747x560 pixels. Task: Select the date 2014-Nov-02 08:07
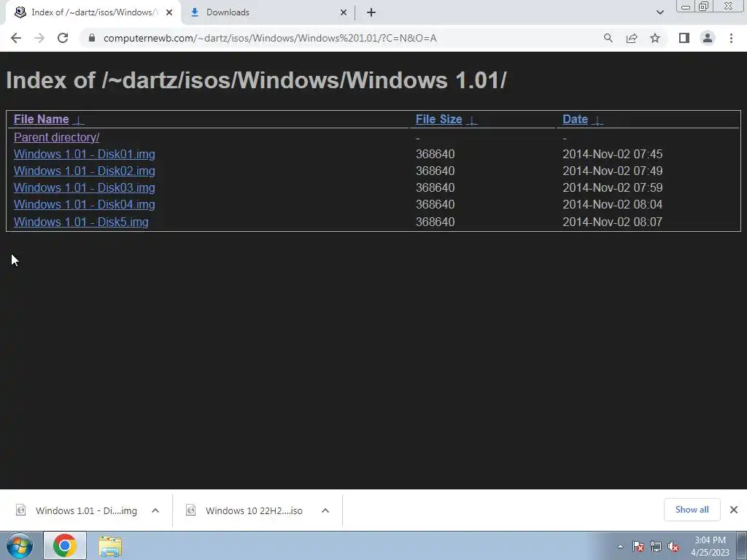point(612,222)
